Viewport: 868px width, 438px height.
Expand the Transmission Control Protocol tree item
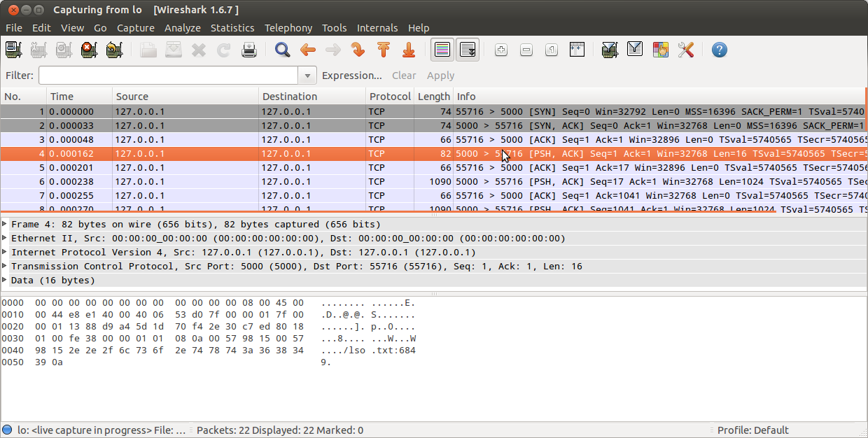6,266
